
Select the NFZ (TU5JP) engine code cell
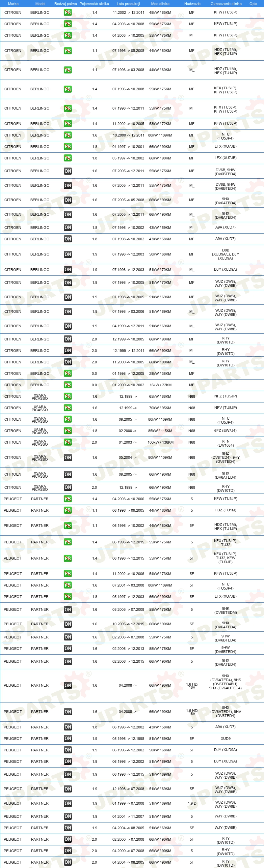[x=226, y=396]
